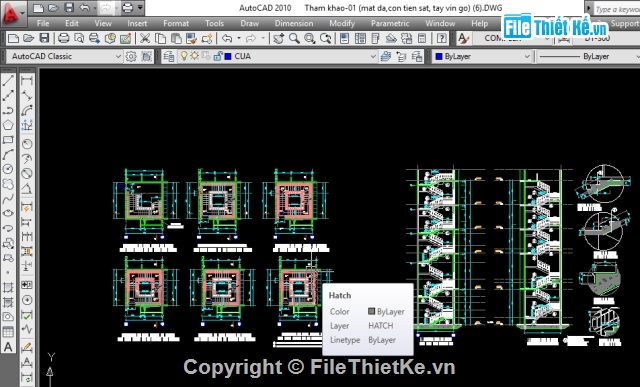Click the Help question mark icon
Viewport: 640px width, 387px height.
[441, 39]
